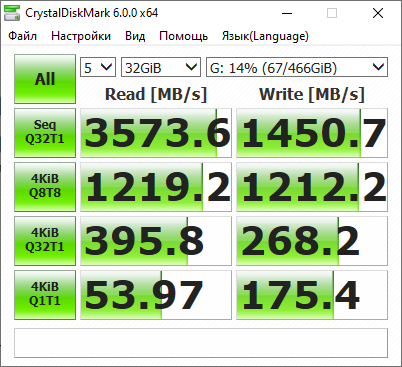Start the Seq Q32T1 test
This screenshot has height=367, width=402.
pos(45,133)
